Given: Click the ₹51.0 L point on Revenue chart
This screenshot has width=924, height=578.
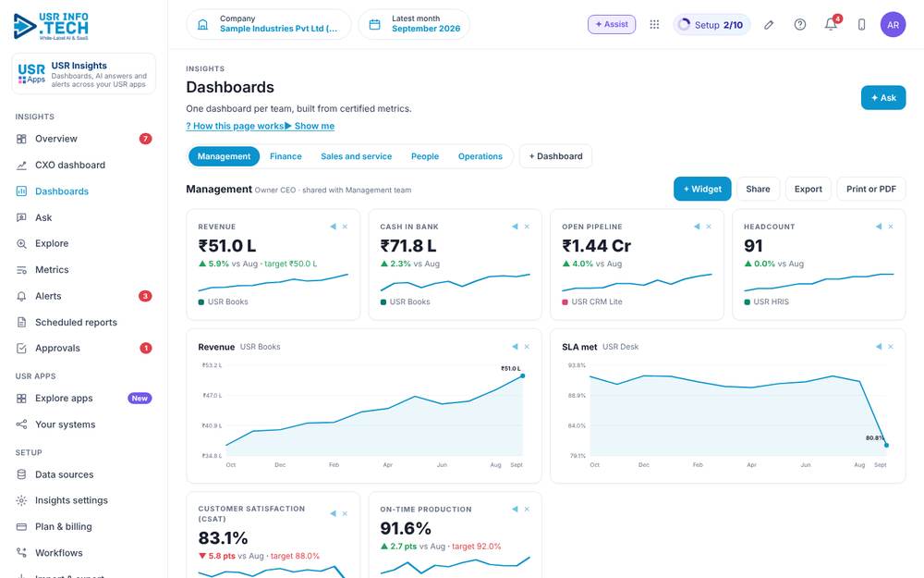Looking at the screenshot, I should (x=523, y=375).
